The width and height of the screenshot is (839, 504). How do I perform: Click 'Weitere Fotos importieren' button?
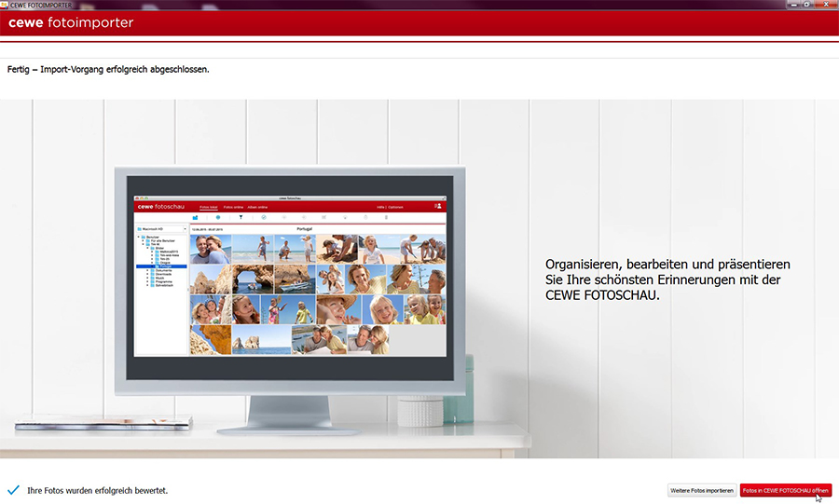point(701,490)
